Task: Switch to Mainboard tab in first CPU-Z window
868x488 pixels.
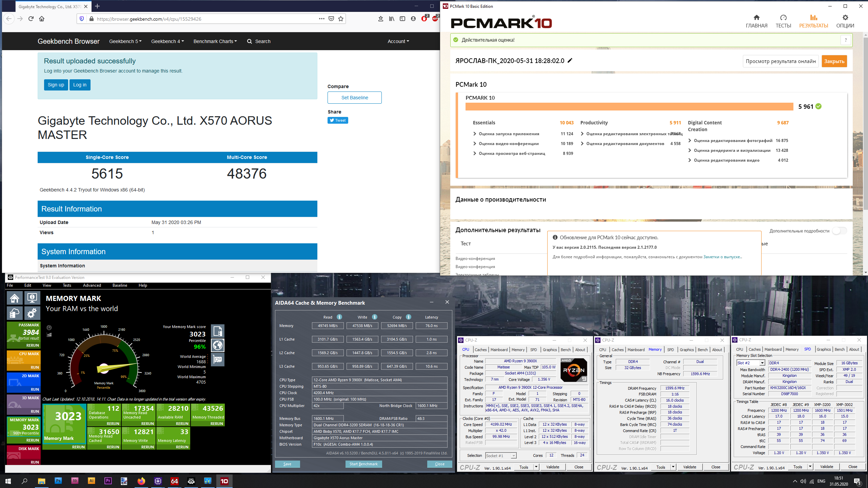Action: click(x=499, y=350)
